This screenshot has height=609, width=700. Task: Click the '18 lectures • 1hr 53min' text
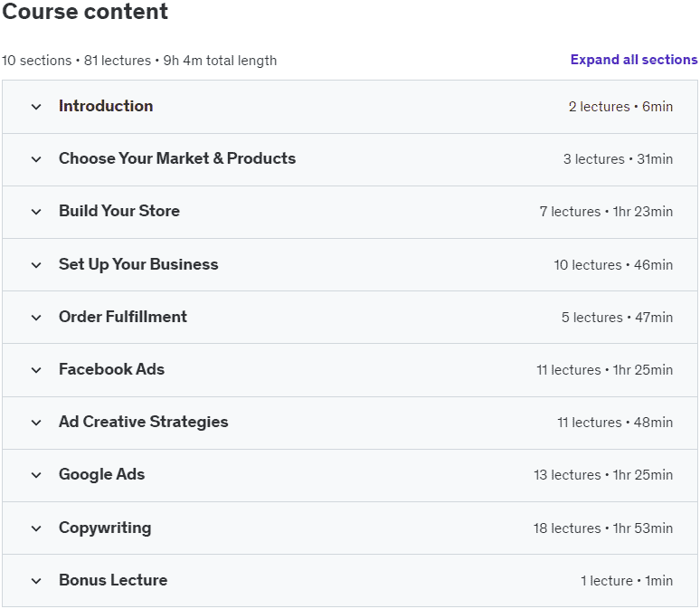point(603,528)
